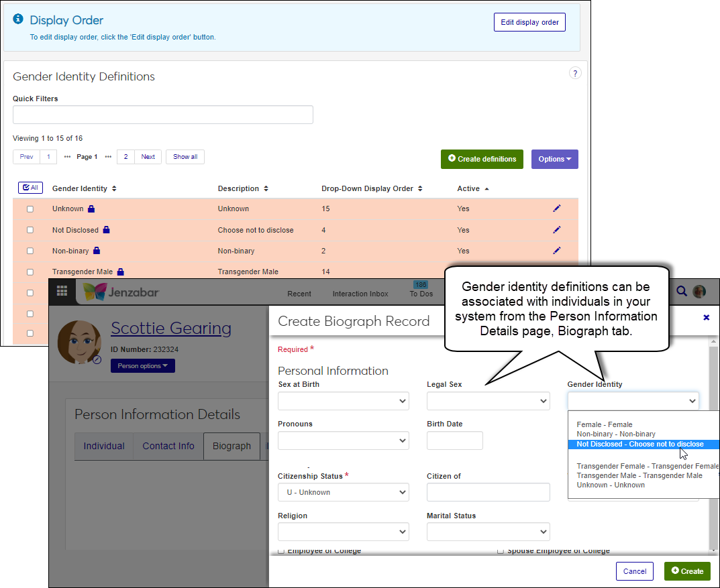Click the Create definitions button
Screen dimensions: 720x588
482,159
